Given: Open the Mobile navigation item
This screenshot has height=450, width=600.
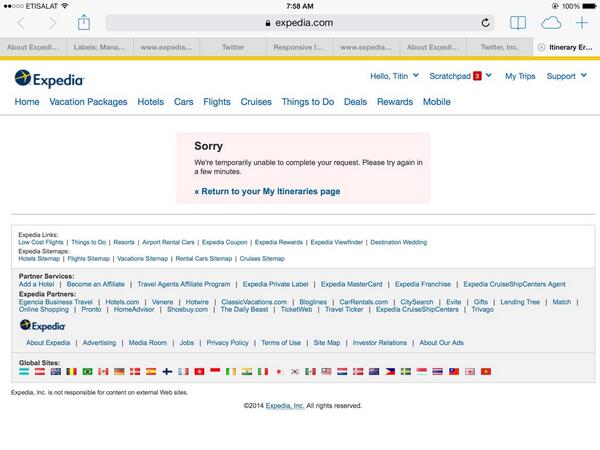Looking at the screenshot, I should [x=437, y=102].
